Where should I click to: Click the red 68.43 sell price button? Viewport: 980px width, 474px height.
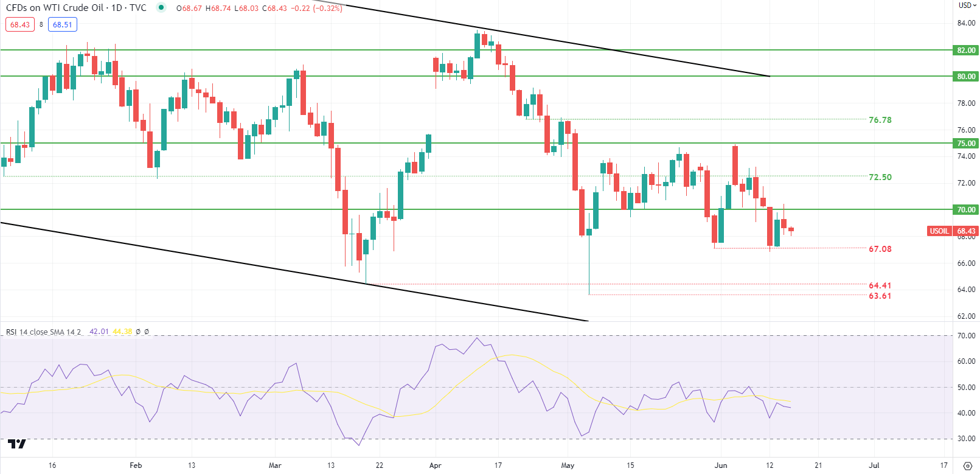coord(20,24)
